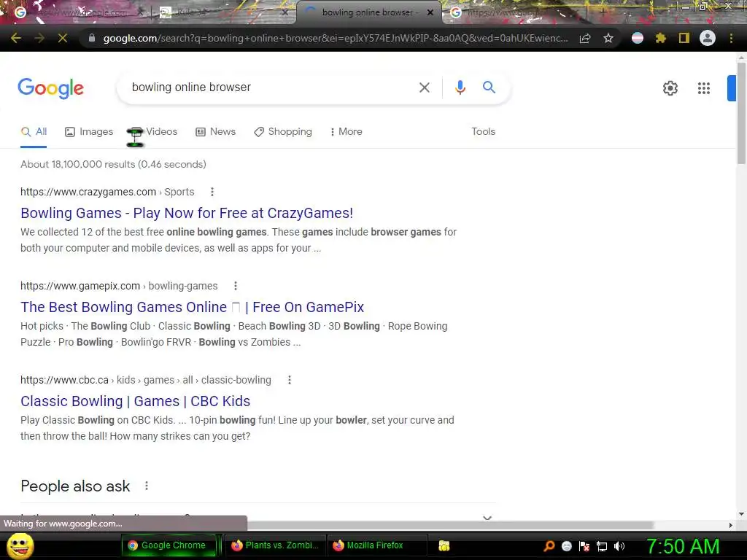Close the bowling online browser tab
747x560 pixels.
click(x=430, y=12)
